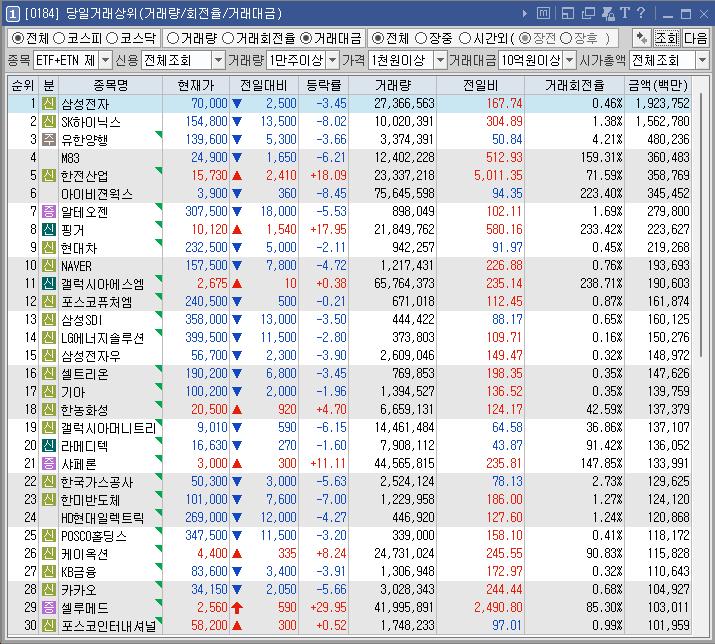715x644 pixels.
Task: Click the 신 badge in the 현대차 row
Action: (x=48, y=247)
